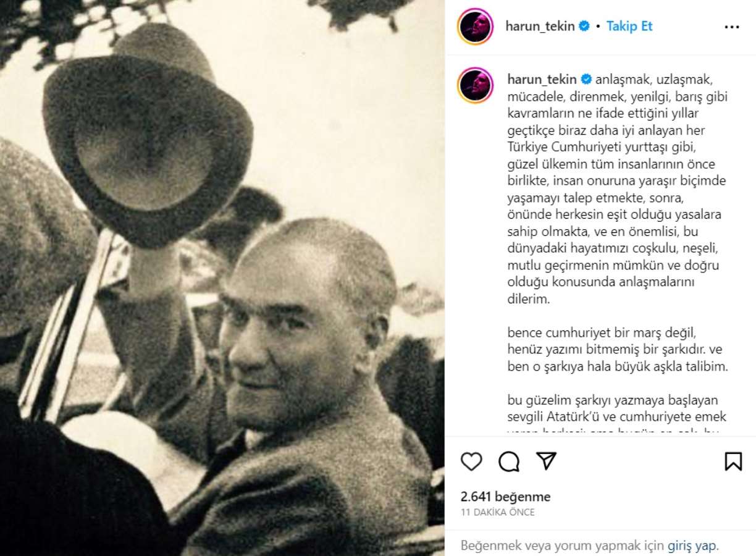Click the giriş yap login link
The height and width of the screenshot is (556, 756).
[692, 545]
